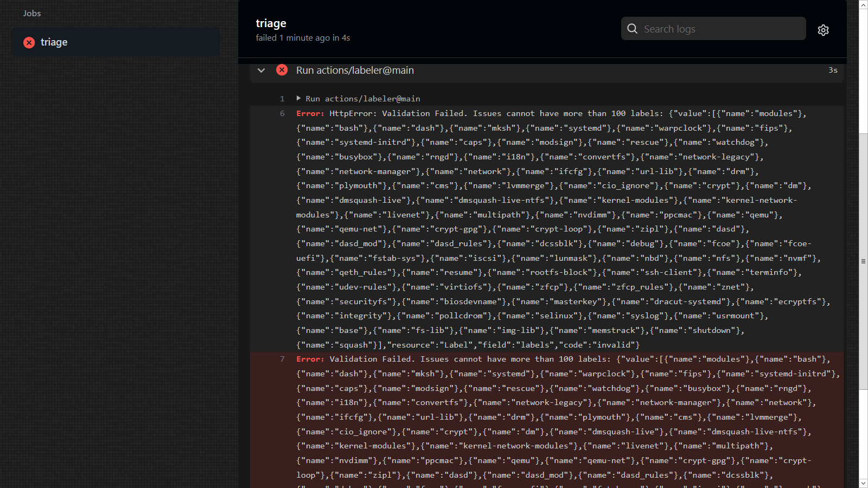The height and width of the screenshot is (488, 868).
Task: Click the triage heading in log header
Action: coord(271,23)
